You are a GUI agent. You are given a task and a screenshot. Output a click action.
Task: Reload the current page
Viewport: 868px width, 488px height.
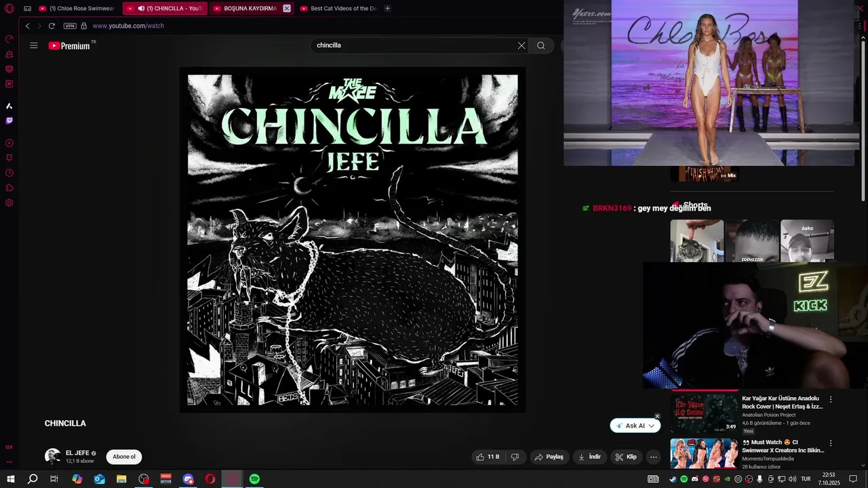pyautogui.click(x=52, y=26)
